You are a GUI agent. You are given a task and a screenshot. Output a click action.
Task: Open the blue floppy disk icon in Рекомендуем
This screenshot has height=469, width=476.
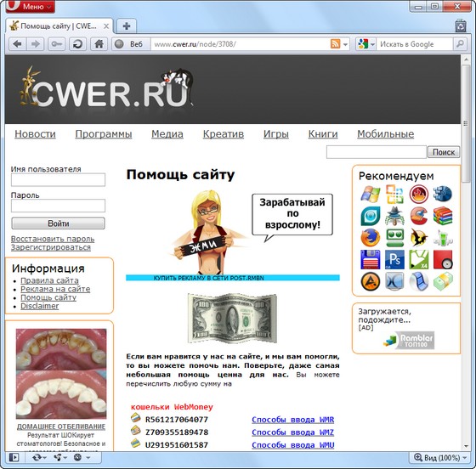[371, 260]
